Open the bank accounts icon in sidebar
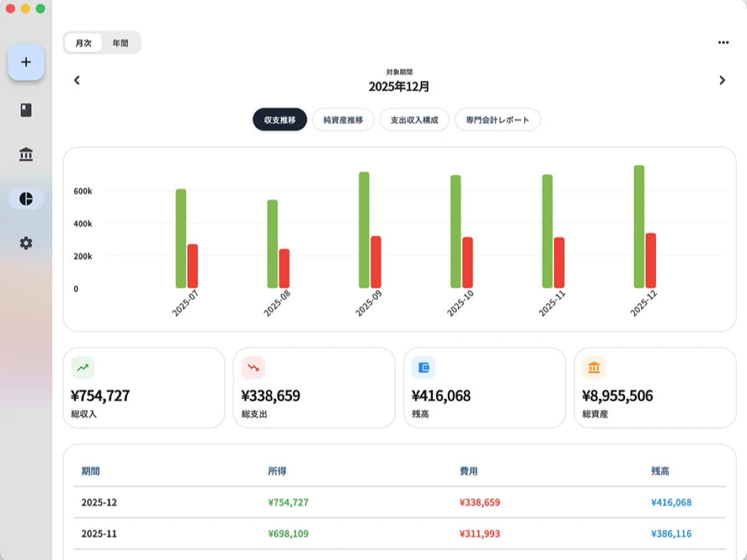Viewport: 747px width, 560px height. click(26, 154)
